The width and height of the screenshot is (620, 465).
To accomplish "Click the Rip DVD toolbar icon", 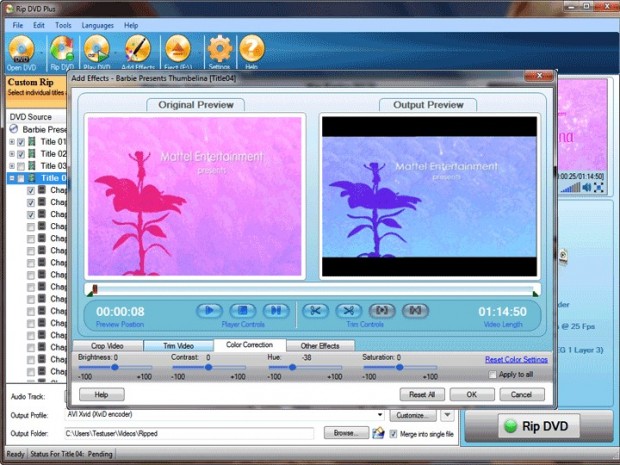I will pos(62,51).
